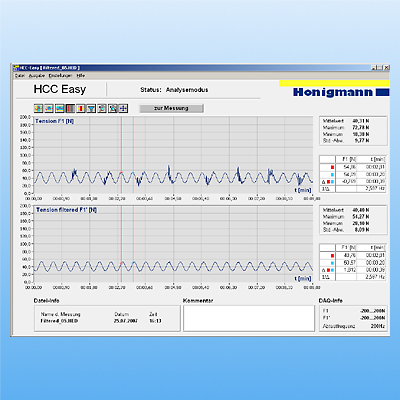The width and height of the screenshot is (400, 400).
Task: Open the Ausgabe menu
Action: (x=37, y=76)
